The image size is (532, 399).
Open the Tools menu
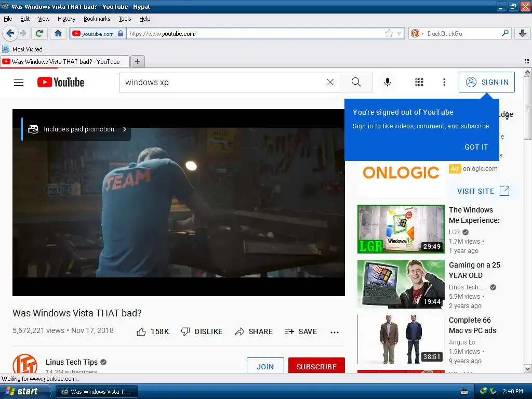[x=125, y=19]
